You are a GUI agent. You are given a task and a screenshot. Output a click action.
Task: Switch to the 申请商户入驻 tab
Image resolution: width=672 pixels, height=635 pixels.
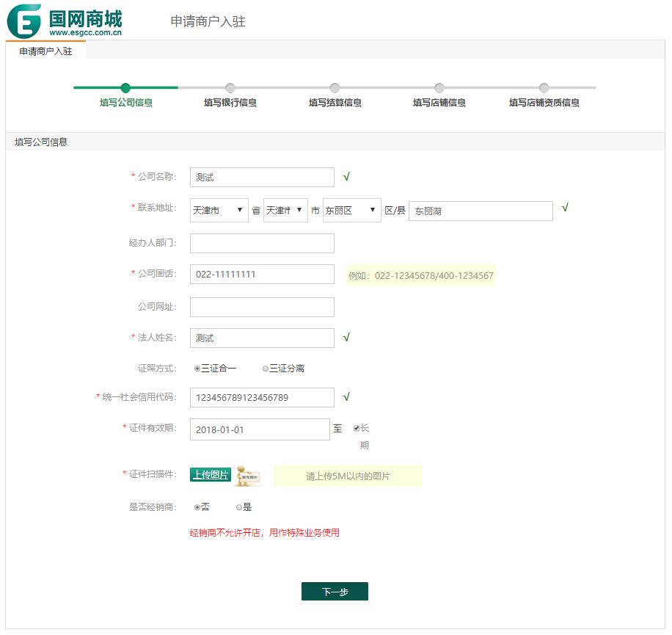point(45,51)
